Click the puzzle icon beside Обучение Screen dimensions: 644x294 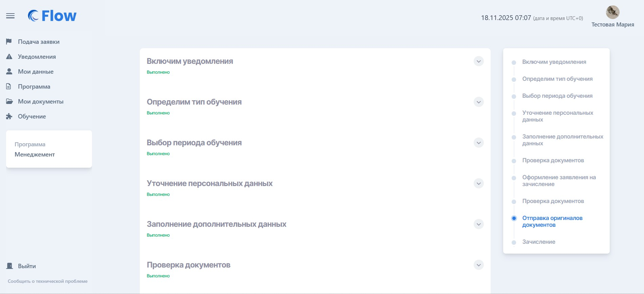9,116
